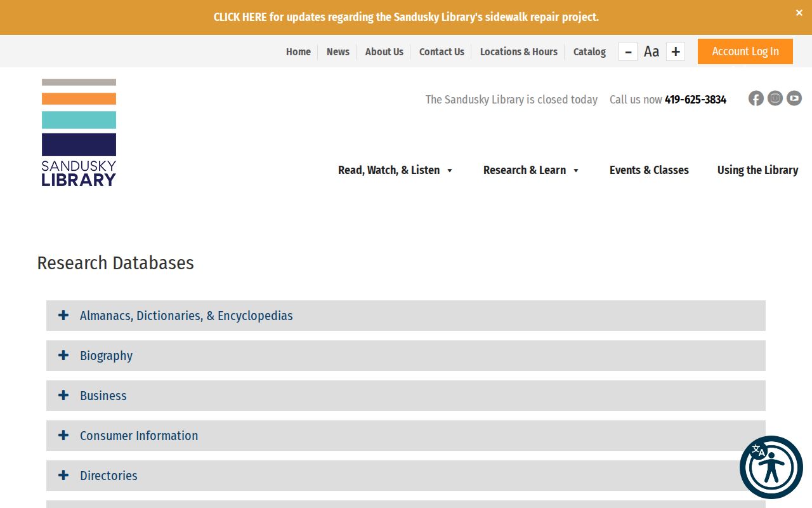This screenshot has height=508, width=812.
Task: Open the Contact Us page
Action: [442, 52]
